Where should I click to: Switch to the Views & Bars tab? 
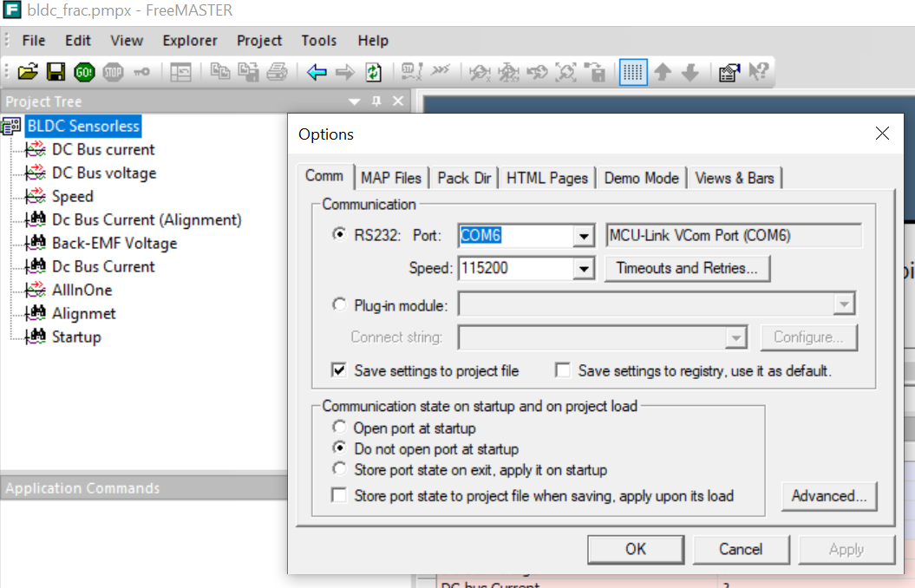click(x=734, y=178)
